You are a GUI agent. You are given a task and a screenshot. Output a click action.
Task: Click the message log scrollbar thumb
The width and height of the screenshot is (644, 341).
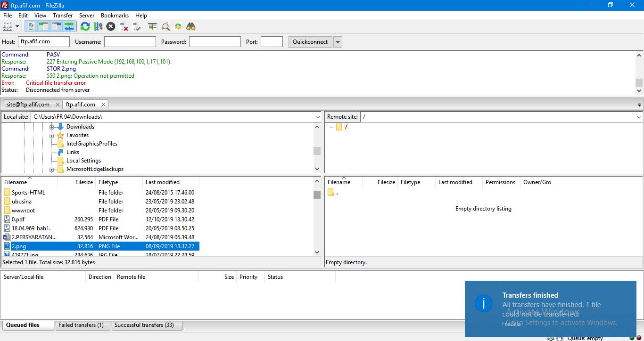pos(639,83)
